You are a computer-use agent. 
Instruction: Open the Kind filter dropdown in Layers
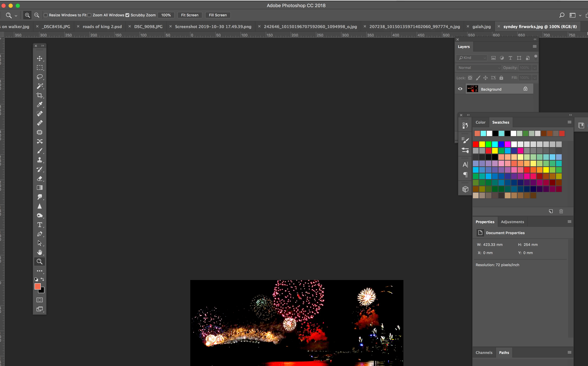tap(472, 58)
